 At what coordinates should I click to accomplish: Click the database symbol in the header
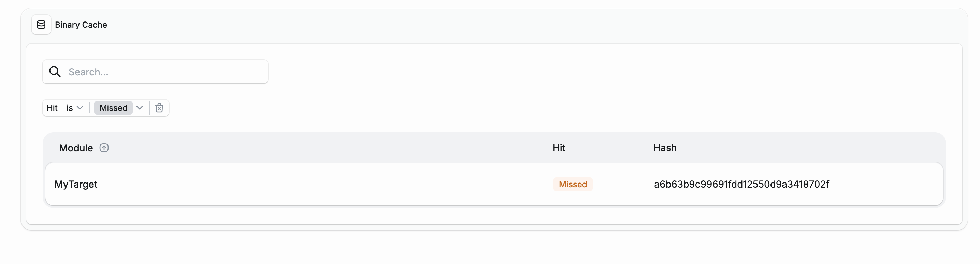[41, 24]
